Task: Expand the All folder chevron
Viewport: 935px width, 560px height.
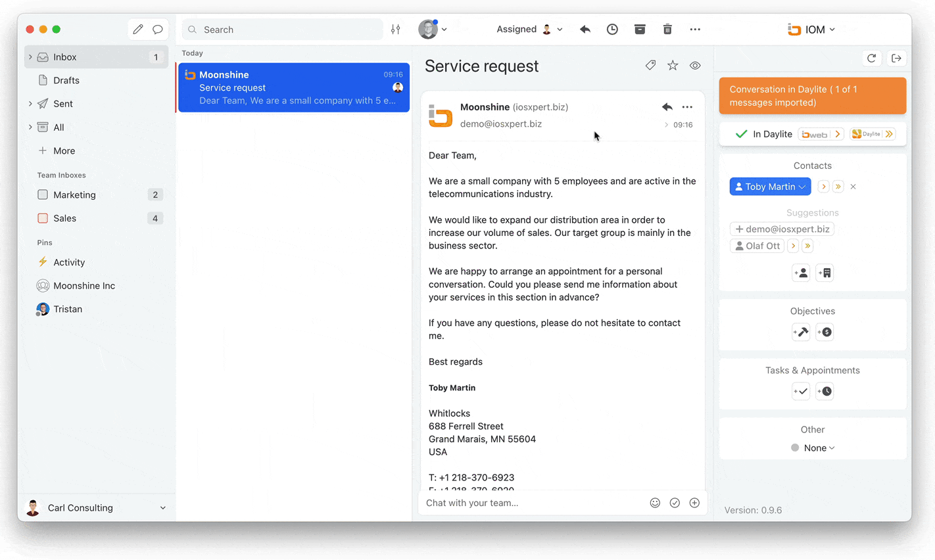Action: click(30, 128)
